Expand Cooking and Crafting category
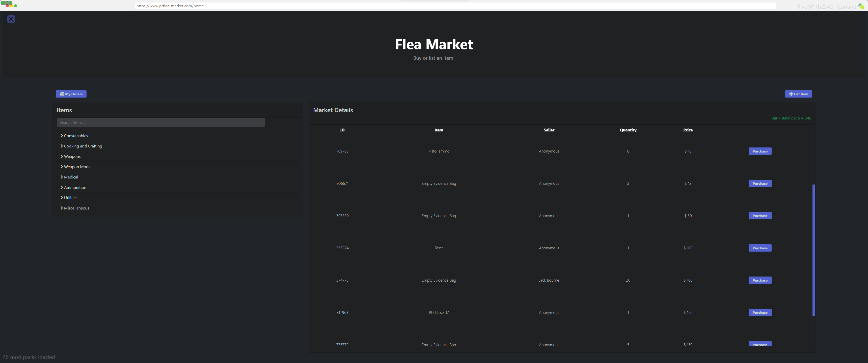Viewport: 868px width, 363px height. point(83,146)
